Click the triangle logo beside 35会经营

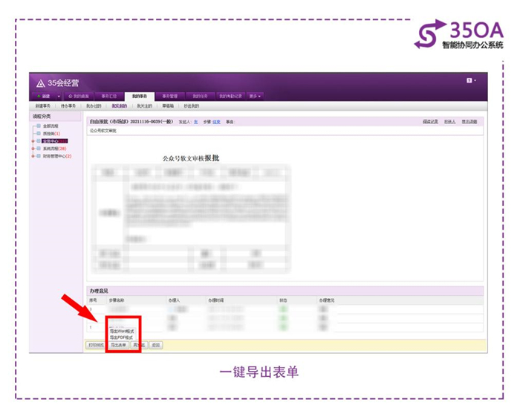41,83
